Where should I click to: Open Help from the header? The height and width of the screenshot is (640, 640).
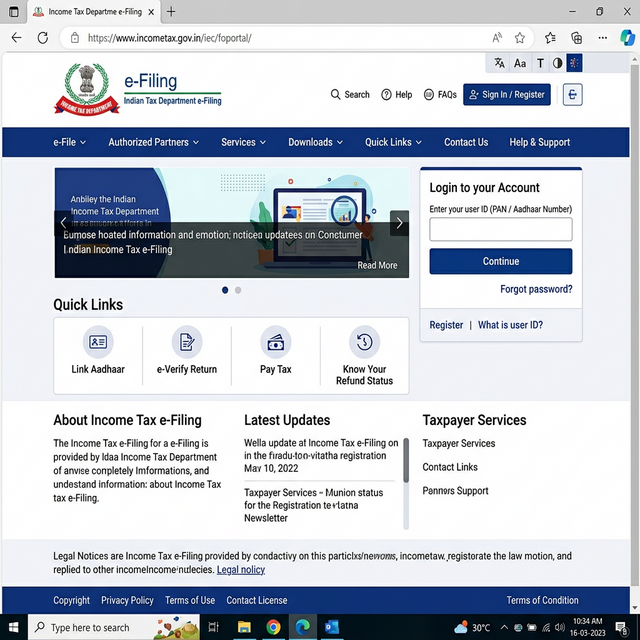[396, 95]
